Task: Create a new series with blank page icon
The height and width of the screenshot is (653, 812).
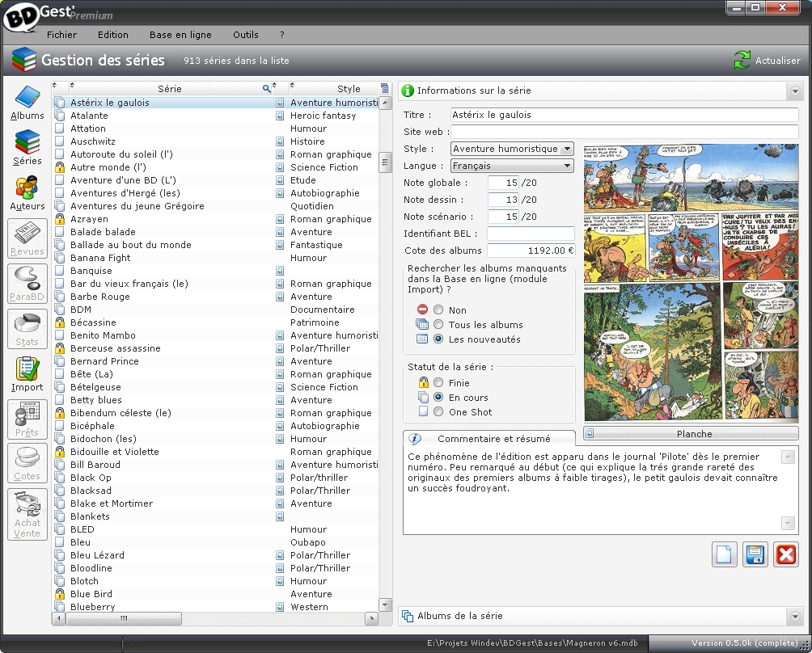Action: [x=724, y=554]
